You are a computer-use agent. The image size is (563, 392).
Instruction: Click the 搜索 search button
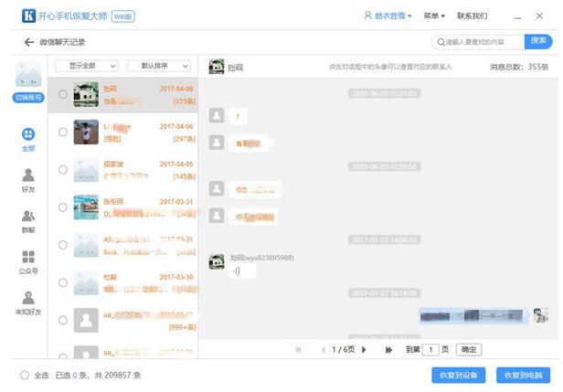pos(538,42)
